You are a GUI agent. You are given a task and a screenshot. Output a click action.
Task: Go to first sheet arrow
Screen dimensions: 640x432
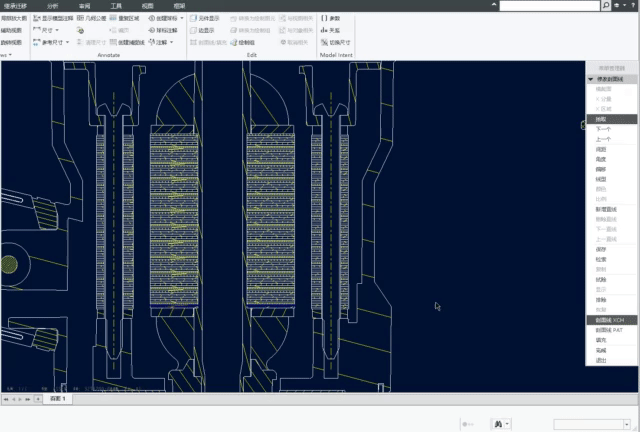6,399
